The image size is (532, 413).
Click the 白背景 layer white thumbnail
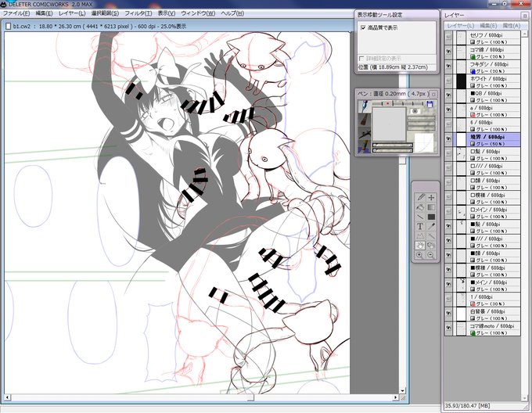click(x=461, y=314)
